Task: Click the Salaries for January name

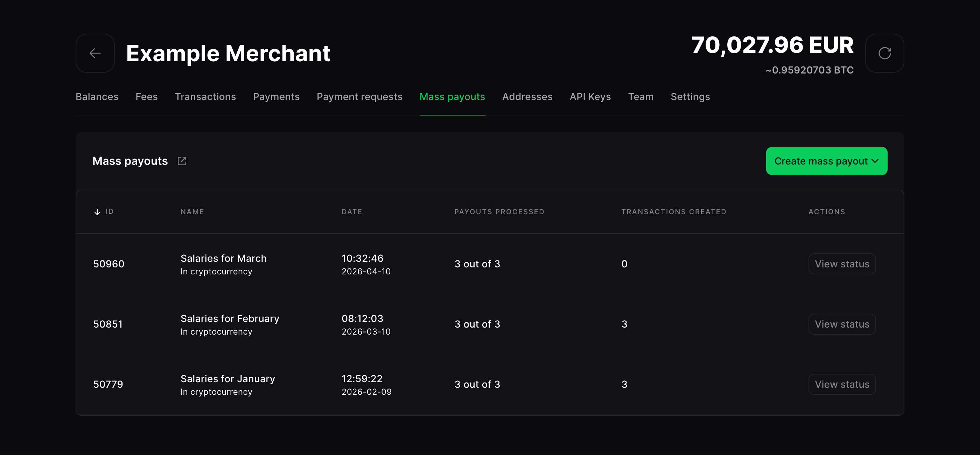Action: pos(227,379)
